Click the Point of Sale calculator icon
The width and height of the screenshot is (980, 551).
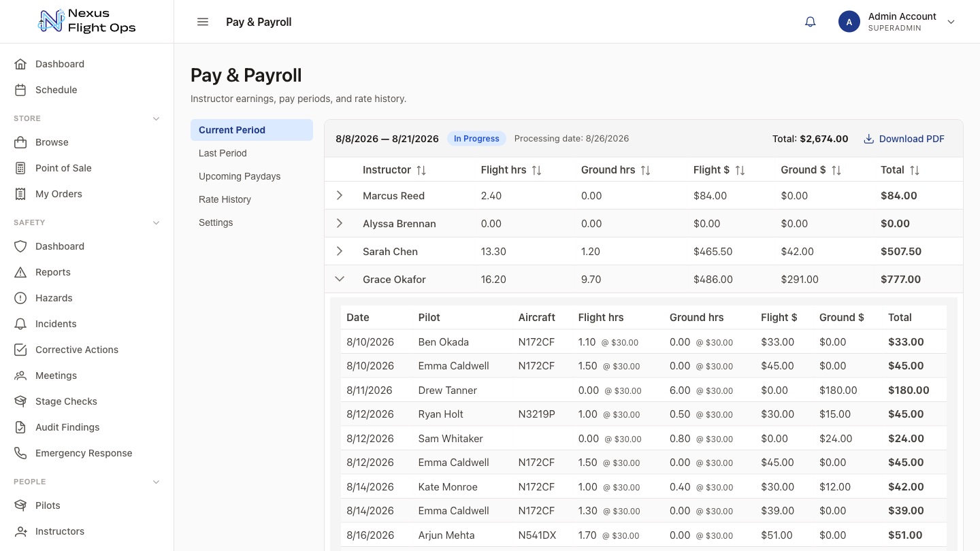[x=21, y=168]
